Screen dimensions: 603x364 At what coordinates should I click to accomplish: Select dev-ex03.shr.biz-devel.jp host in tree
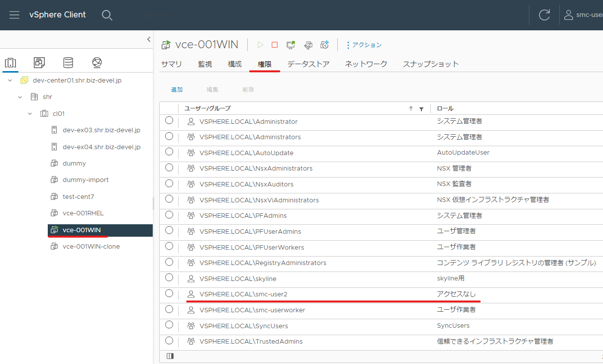[x=101, y=130]
